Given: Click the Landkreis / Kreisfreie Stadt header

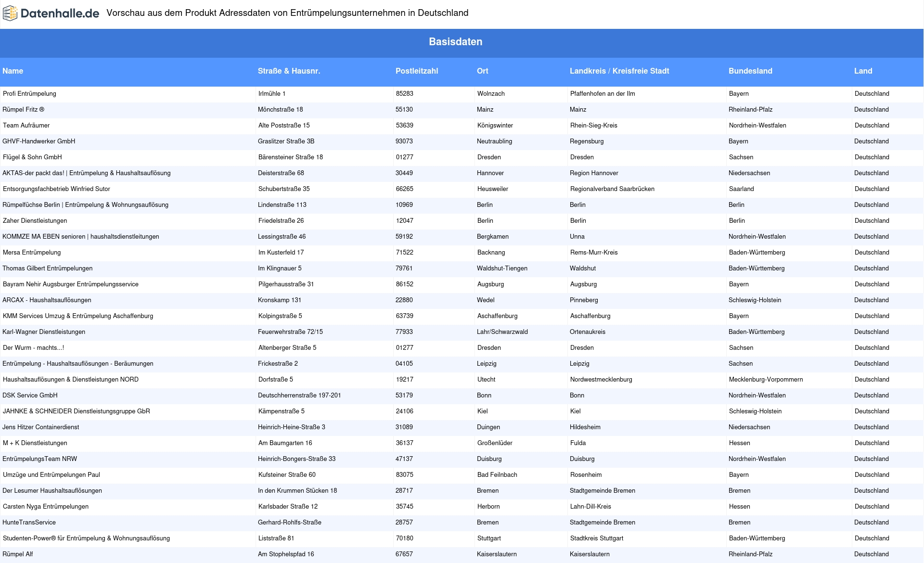Looking at the screenshot, I should pyautogui.click(x=619, y=71).
